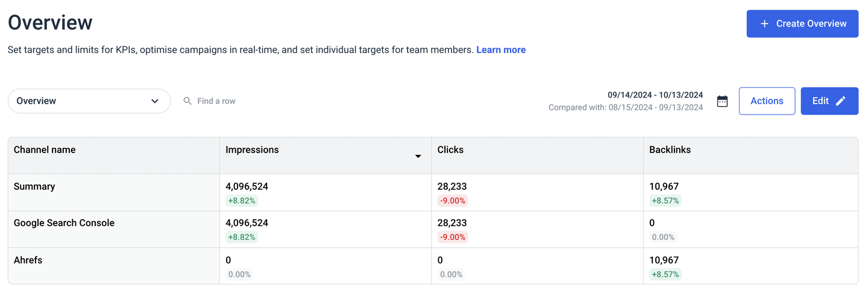Open the Learn more link

[500, 50]
